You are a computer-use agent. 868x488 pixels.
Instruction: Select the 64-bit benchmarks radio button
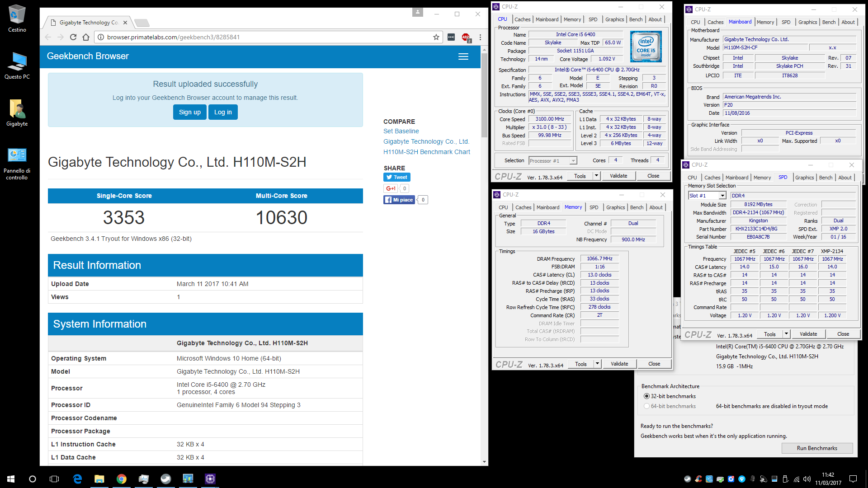[x=646, y=406]
